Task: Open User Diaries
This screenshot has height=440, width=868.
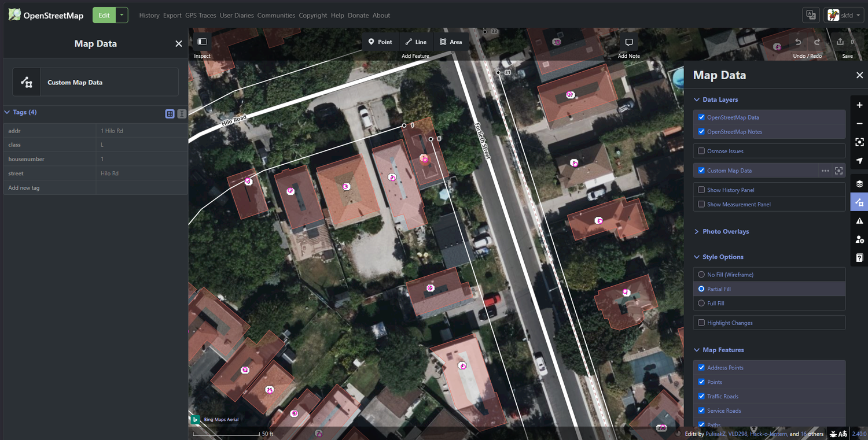Action: coord(237,16)
